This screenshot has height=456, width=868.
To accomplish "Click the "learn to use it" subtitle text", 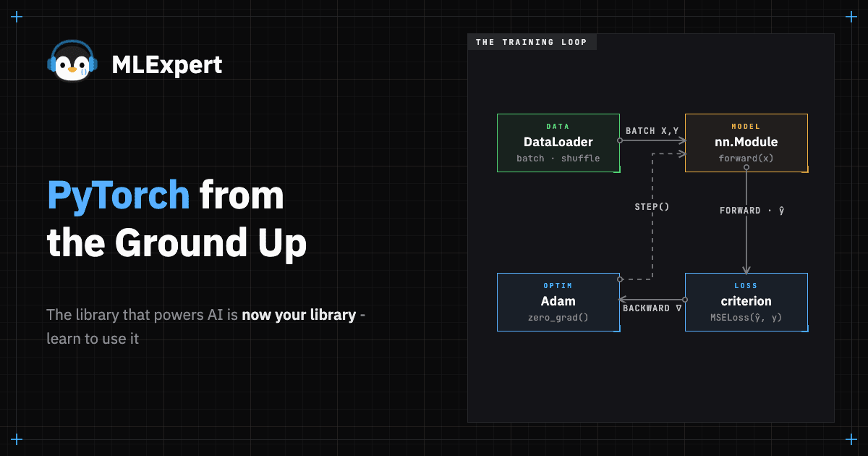I will (93, 338).
